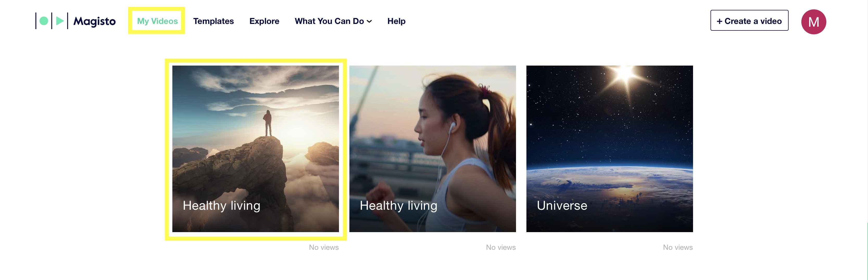
Task: Open the mountain Healthy living video
Action: point(255,149)
